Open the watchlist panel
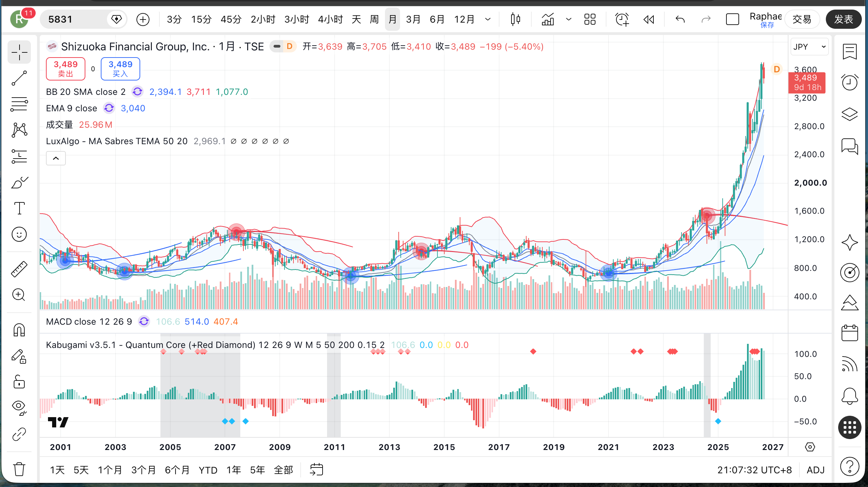This screenshot has width=868, height=487. (849, 52)
